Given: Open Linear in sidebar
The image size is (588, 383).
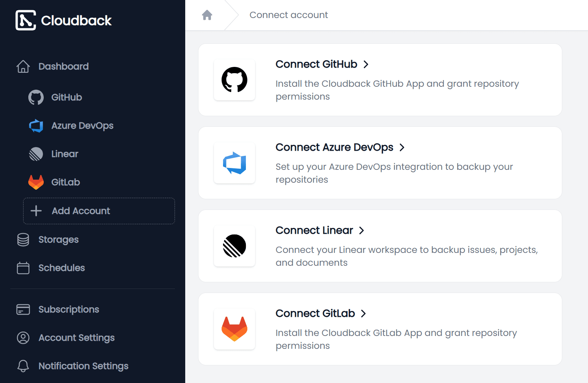Looking at the screenshot, I should [x=65, y=154].
